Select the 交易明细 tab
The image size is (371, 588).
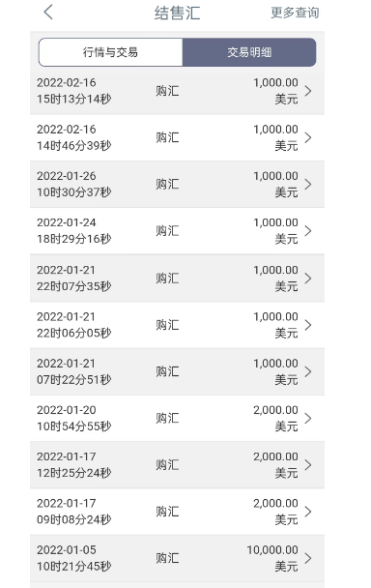[x=249, y=52]
